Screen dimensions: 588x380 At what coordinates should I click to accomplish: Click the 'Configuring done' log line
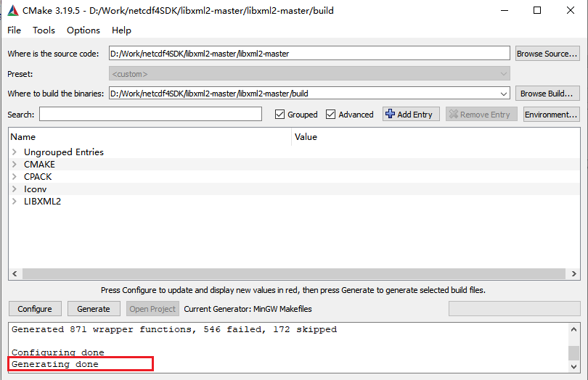(x=58, y=352)
